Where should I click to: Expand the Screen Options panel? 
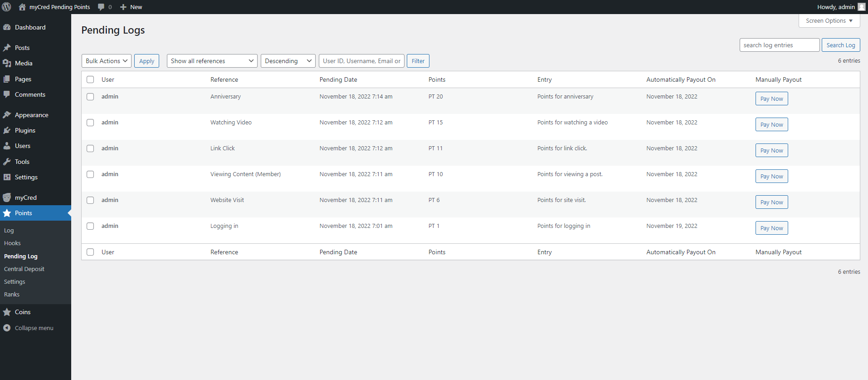point(829,21)
